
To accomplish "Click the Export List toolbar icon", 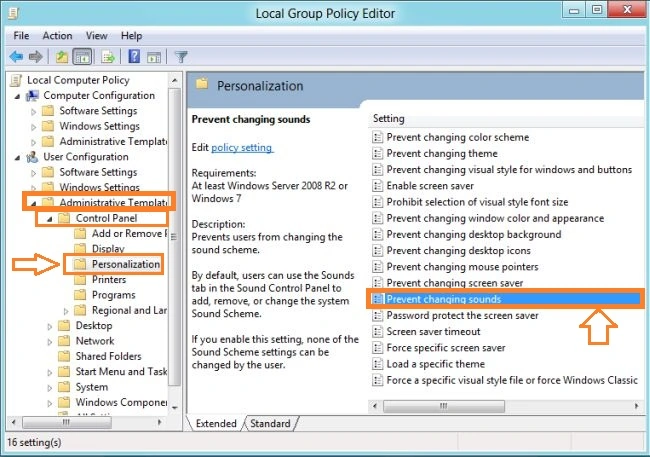I will click(108, 56).
